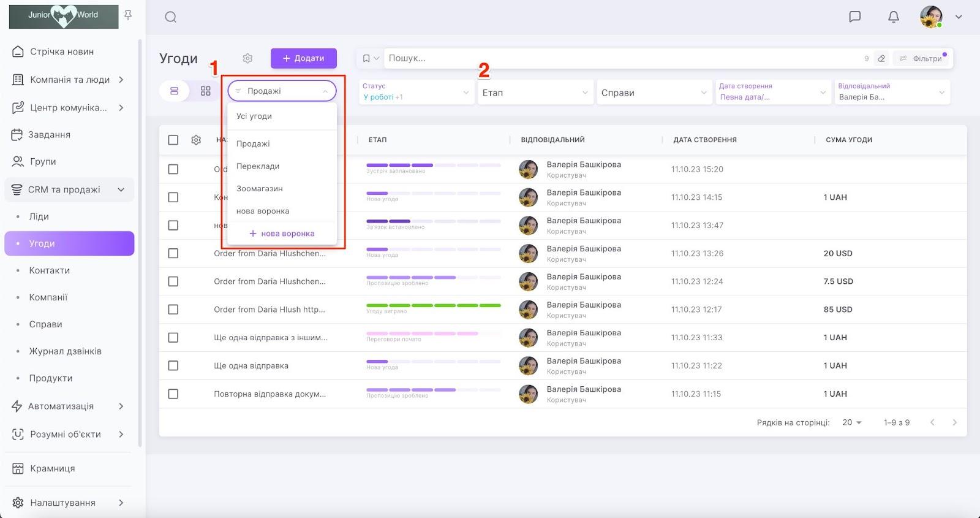Check the row for 85 USD deal
The height and width of the screenshot is (518, 980).
coord(173,310)
